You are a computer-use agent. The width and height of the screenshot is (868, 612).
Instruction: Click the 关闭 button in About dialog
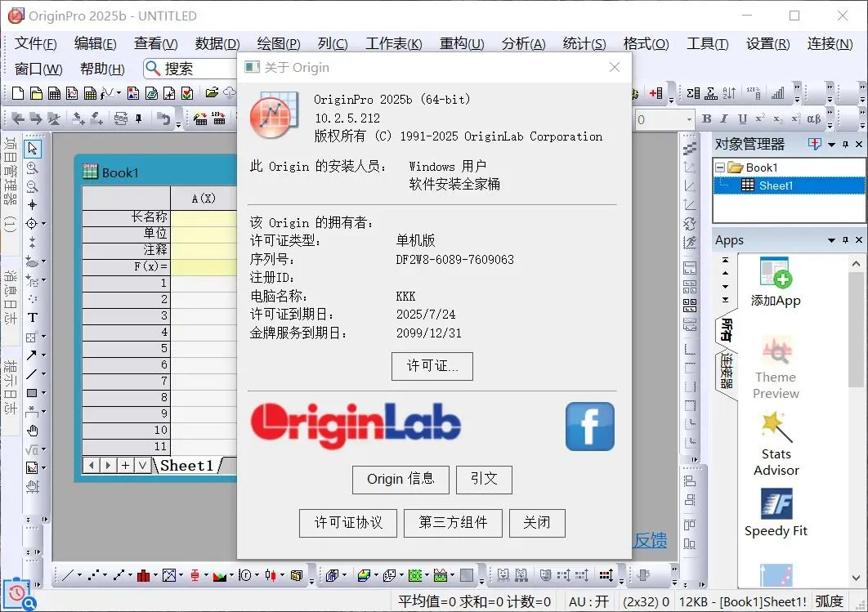[537, 523]
